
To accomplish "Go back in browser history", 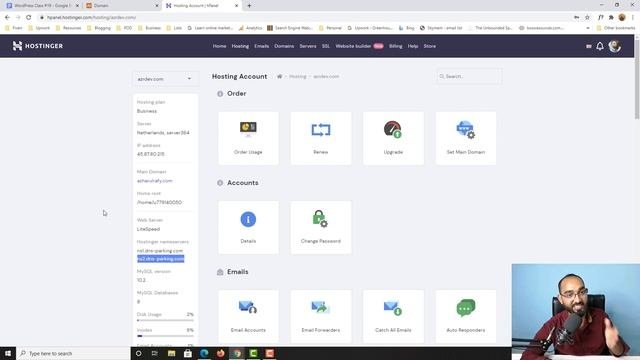I will [x=7, y=18].
